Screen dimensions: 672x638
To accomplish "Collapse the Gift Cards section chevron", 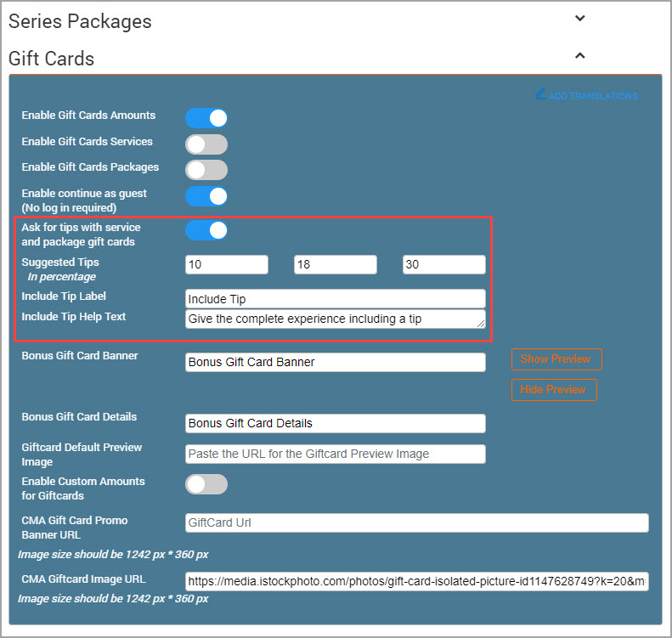I will tap(579, 56).
